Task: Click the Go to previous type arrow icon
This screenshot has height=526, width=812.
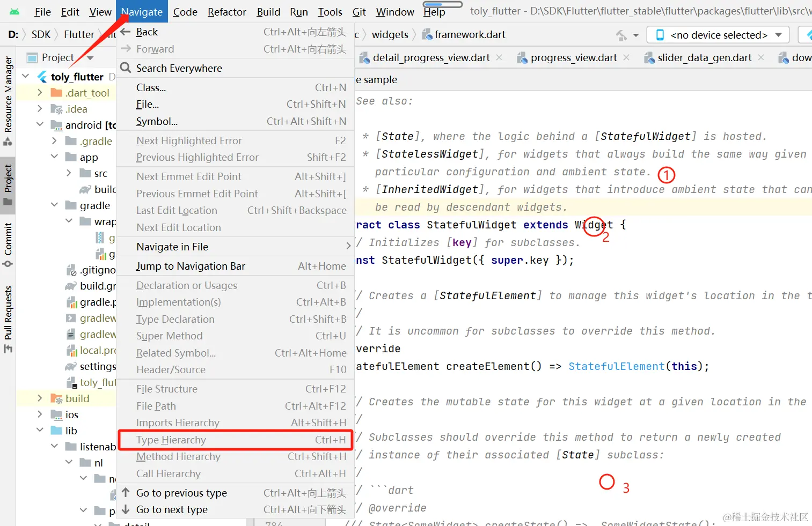Action: click(x=126, y=492)
